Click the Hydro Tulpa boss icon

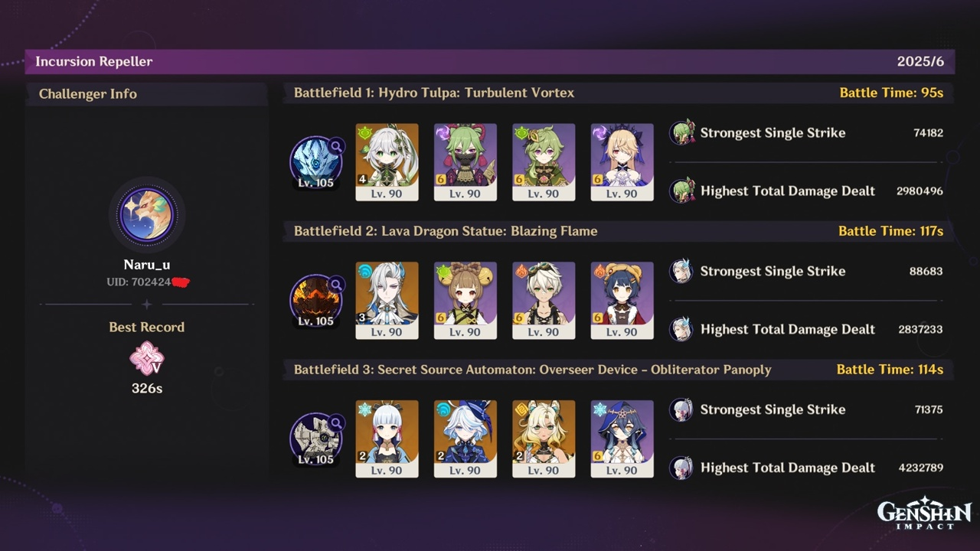pyautogui.click(x=315, y=162)
